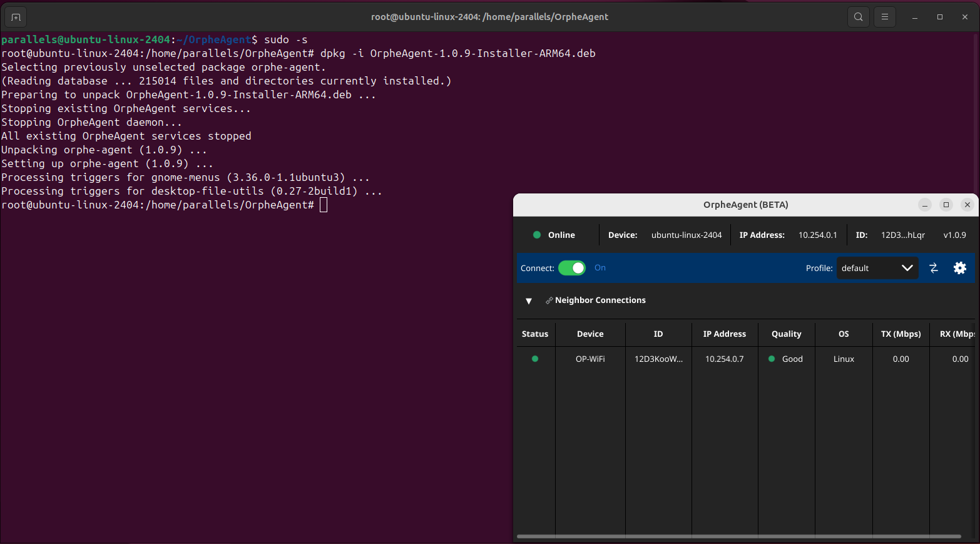
Task: Open OrpheAgent settings gear icon
Action: [x=959, y=268]
